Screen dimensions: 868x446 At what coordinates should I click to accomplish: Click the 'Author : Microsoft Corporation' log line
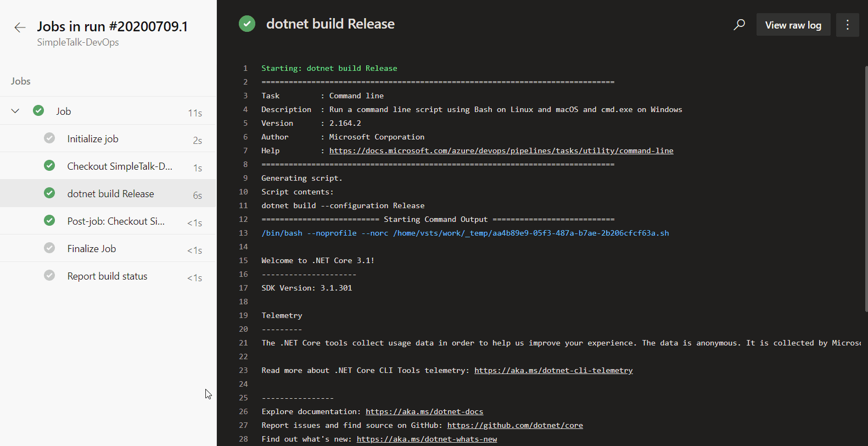tap(343, 137)
